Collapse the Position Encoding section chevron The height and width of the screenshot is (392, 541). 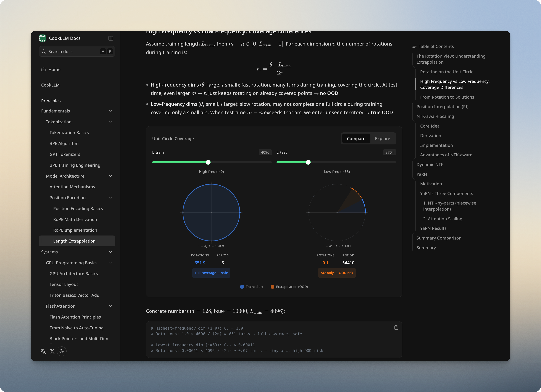[111, 198]
